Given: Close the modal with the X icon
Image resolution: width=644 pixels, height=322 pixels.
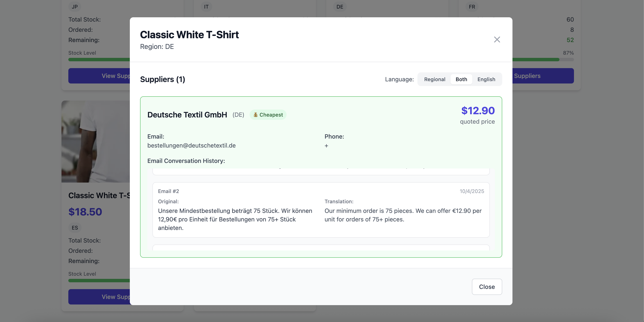Looking at the screenshot, I should [497, 40].
